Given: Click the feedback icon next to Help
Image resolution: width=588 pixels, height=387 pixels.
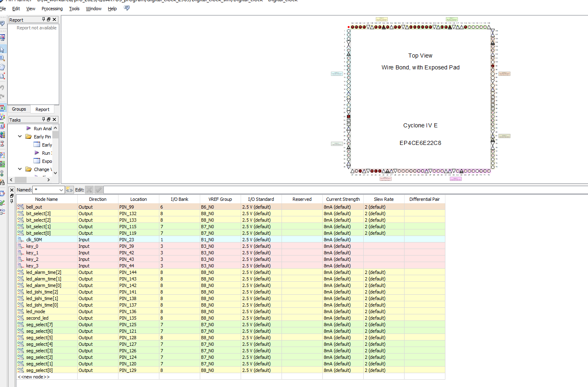Looking at the screenshot, I should 127,8.
